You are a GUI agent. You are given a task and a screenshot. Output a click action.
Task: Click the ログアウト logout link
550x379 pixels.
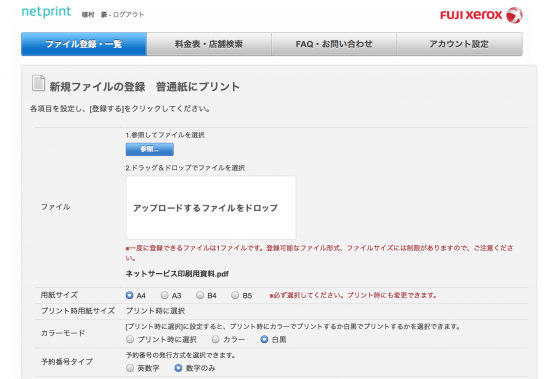(128, 15)
